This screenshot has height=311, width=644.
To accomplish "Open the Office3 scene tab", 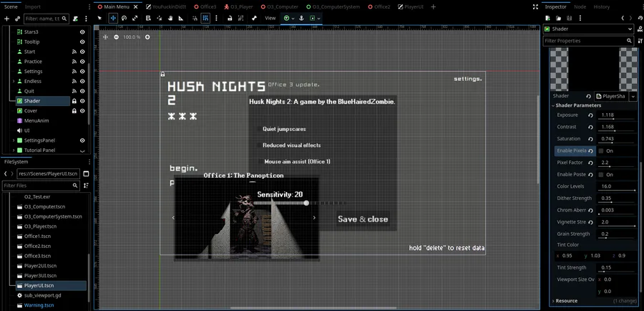I will 205,6.
